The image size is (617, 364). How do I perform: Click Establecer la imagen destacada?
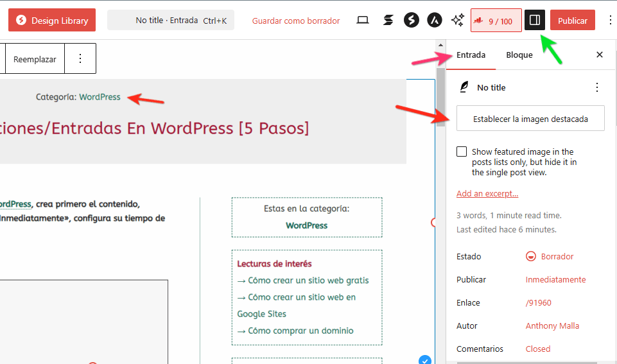tap(530, 118)
